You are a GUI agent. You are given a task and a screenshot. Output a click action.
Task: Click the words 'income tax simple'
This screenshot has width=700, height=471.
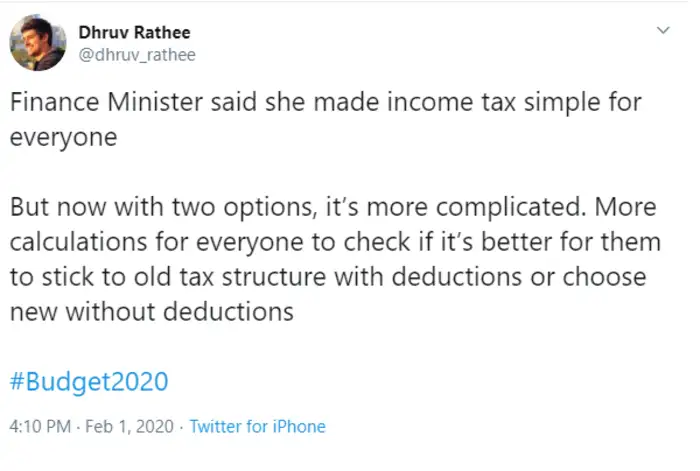point(469,104)
